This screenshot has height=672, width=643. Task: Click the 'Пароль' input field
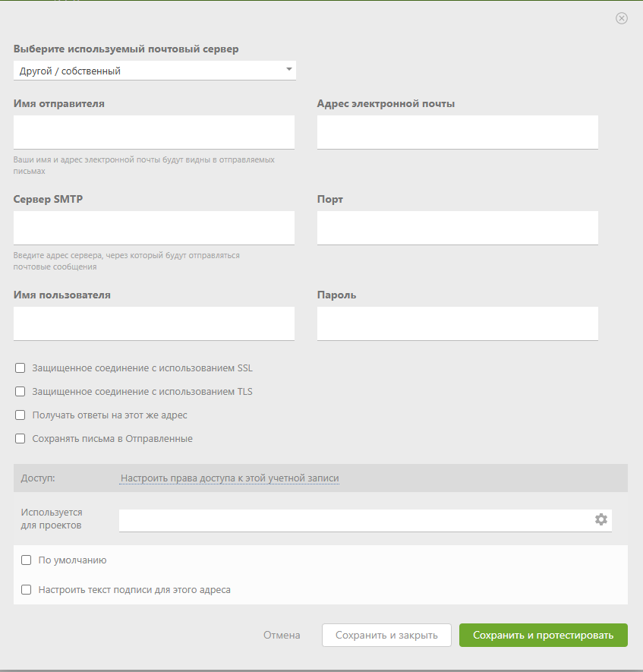[458, 323]
